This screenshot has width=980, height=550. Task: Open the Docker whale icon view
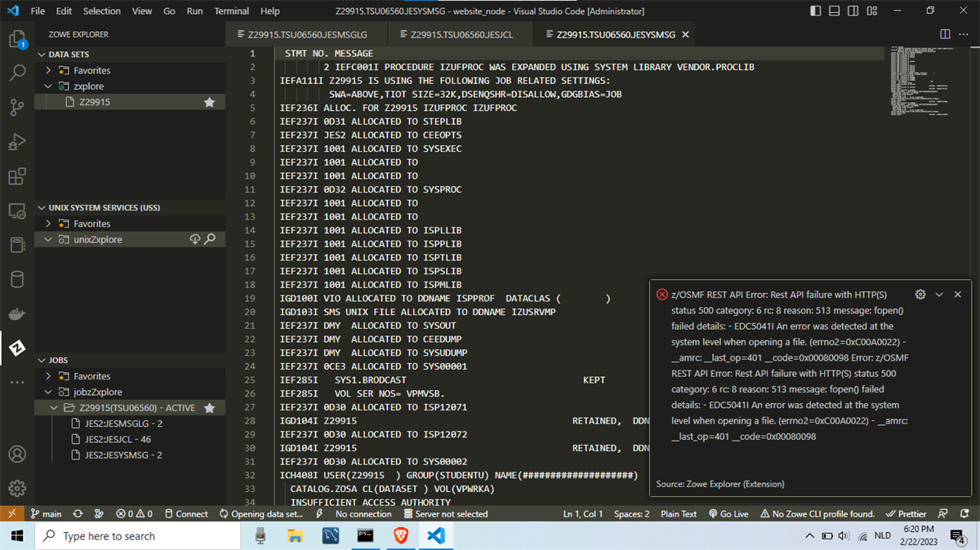pyautogui.click(x=17, y=313)
